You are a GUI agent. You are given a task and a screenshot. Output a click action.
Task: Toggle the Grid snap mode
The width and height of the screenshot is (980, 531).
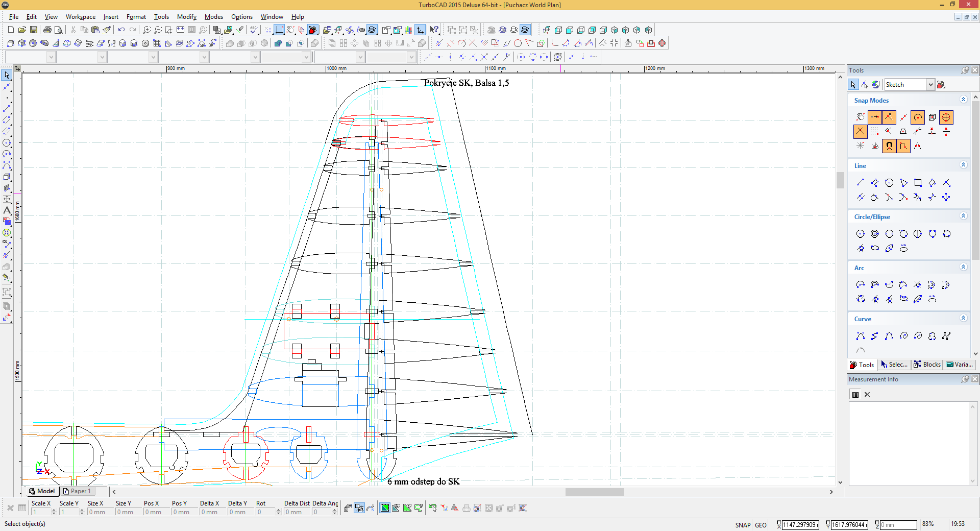pos(874,132)
